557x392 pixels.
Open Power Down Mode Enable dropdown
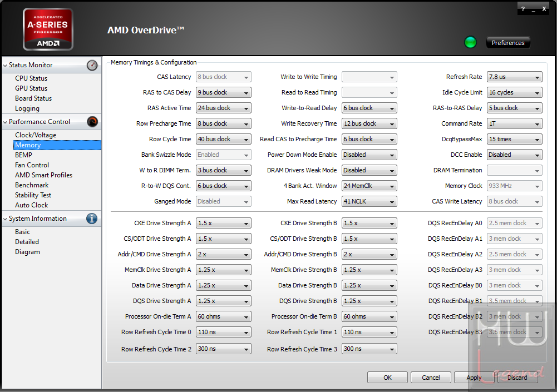(369, 155)
